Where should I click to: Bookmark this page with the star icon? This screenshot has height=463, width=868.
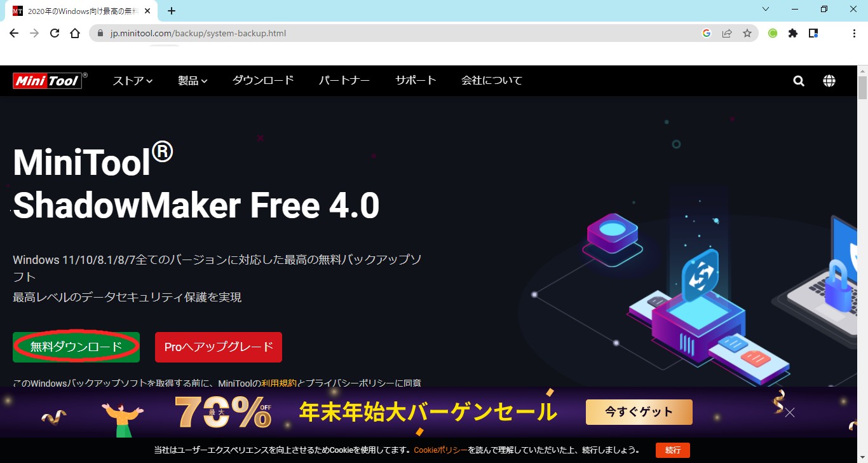747,33
